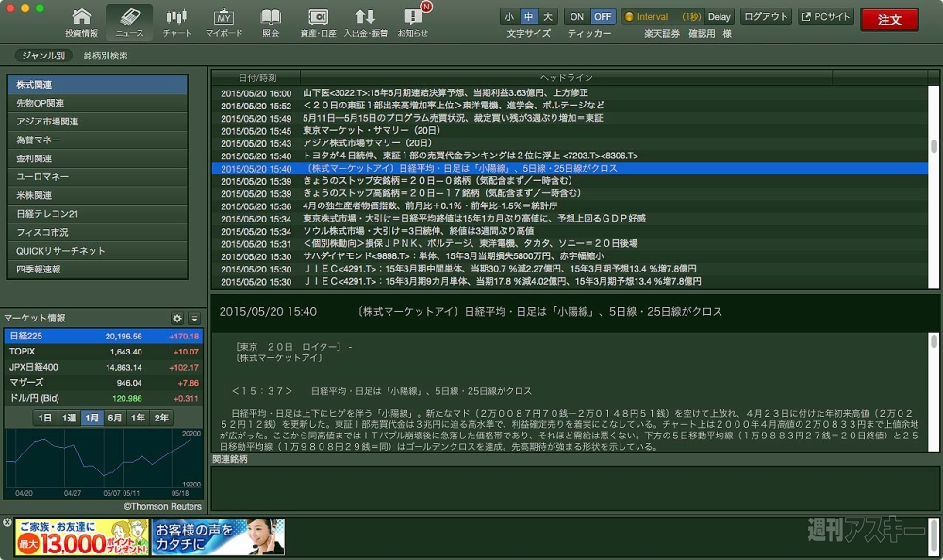Open the 入出金・振替 arrows icon

coord(365,23)
